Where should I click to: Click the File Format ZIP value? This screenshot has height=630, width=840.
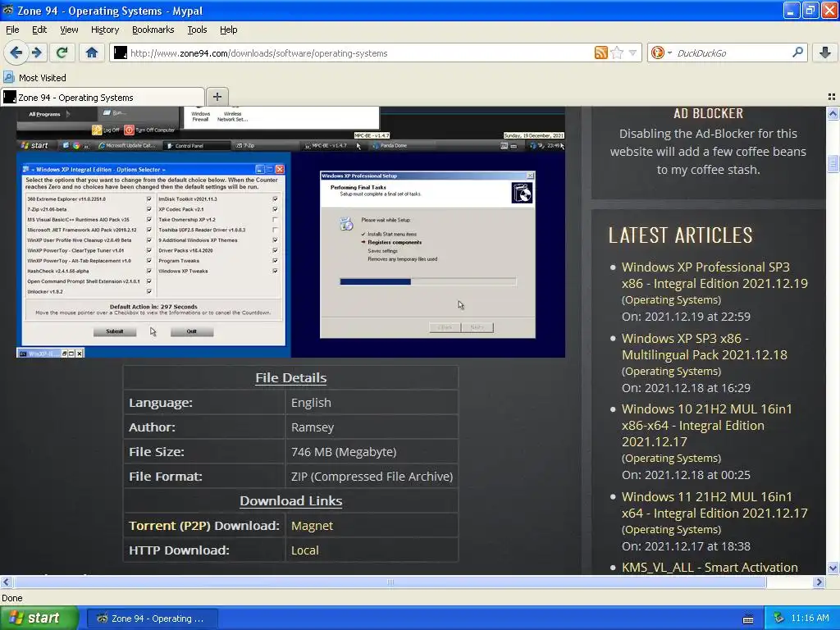tap(372, 477)
